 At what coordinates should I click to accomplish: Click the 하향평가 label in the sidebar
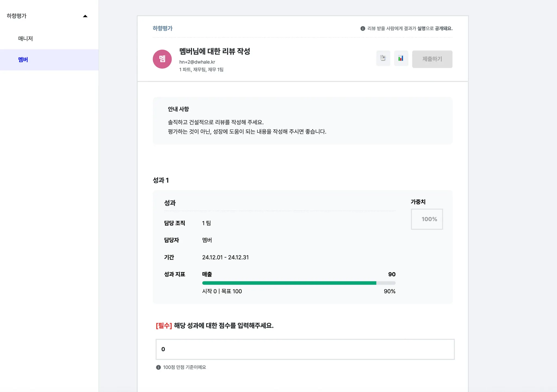tap(17, 16)
